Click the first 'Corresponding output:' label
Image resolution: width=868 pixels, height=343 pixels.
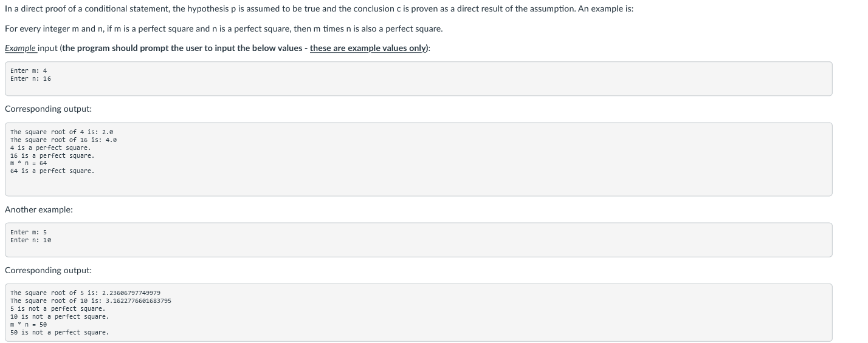pyautogui.click(x=49, y=109)
